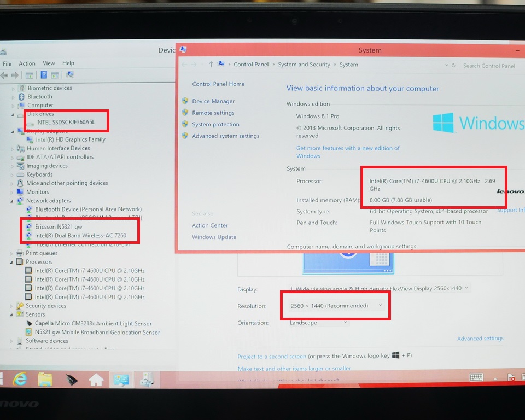
Task: Click Make text and other items larger link
Action: point(294,369)
